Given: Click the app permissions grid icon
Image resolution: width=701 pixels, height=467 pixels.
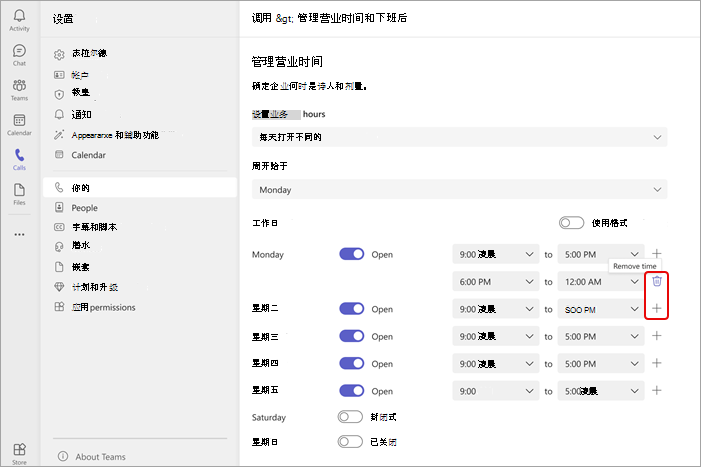Looking at the screenshot, I should click(x=59, y=307).
